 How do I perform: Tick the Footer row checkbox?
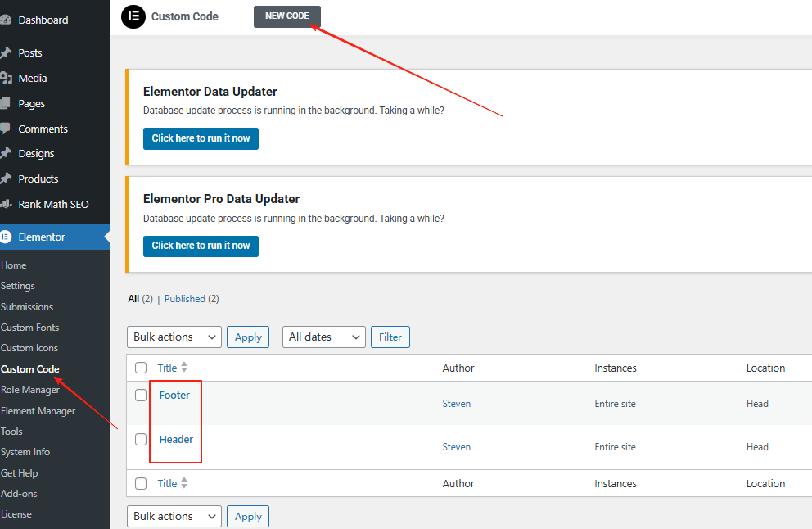click(x=141, y=396)
